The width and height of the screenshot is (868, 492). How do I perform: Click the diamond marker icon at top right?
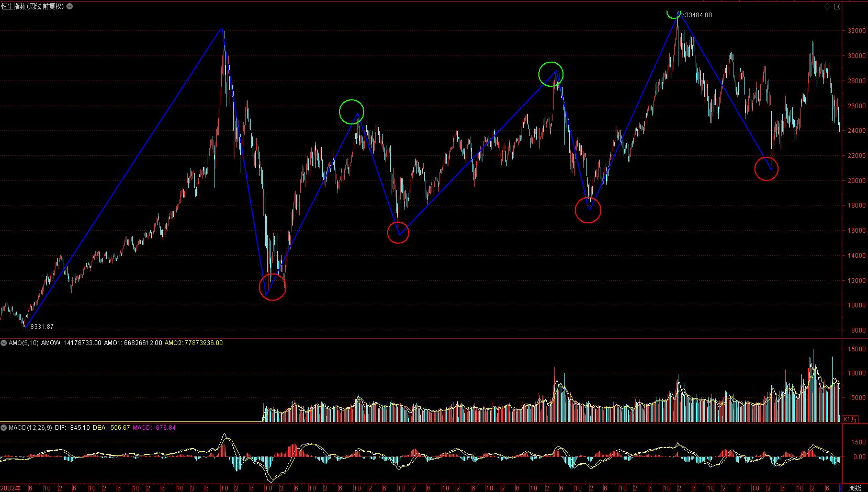[827, 6]
